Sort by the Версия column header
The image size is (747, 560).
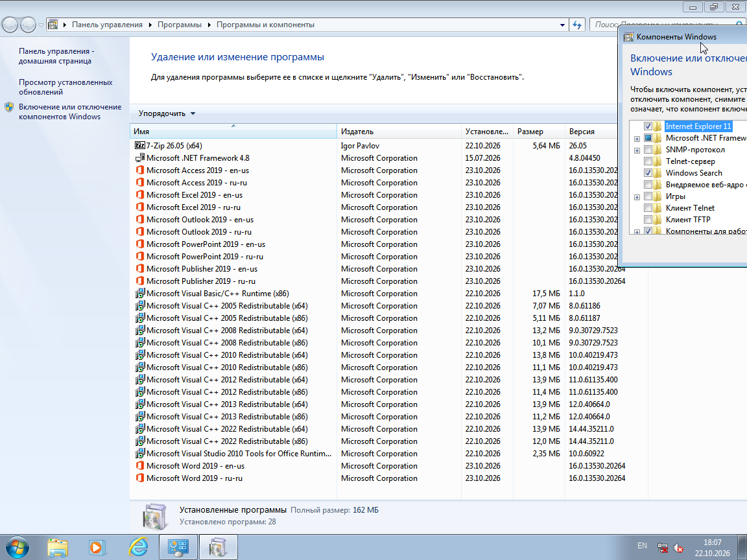tap(591, 132)
